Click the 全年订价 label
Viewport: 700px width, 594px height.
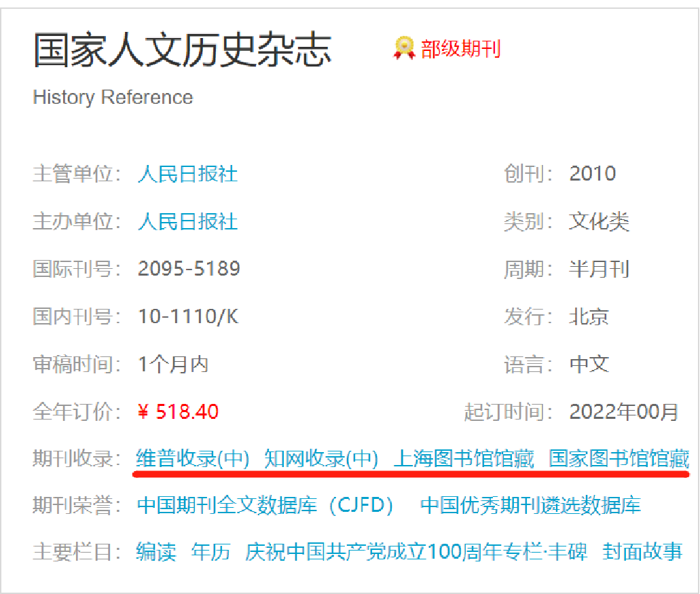pyautogui.click(x=77, y=411)
